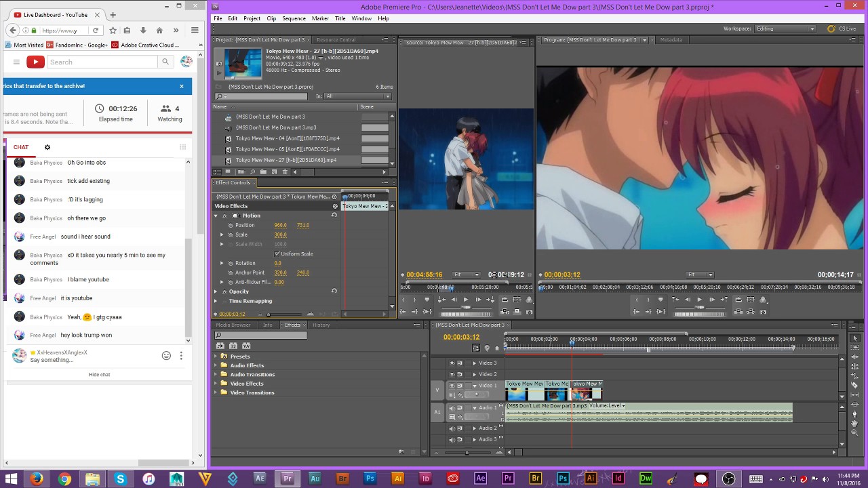Expand the Presets effects folder

click(216, 357)
